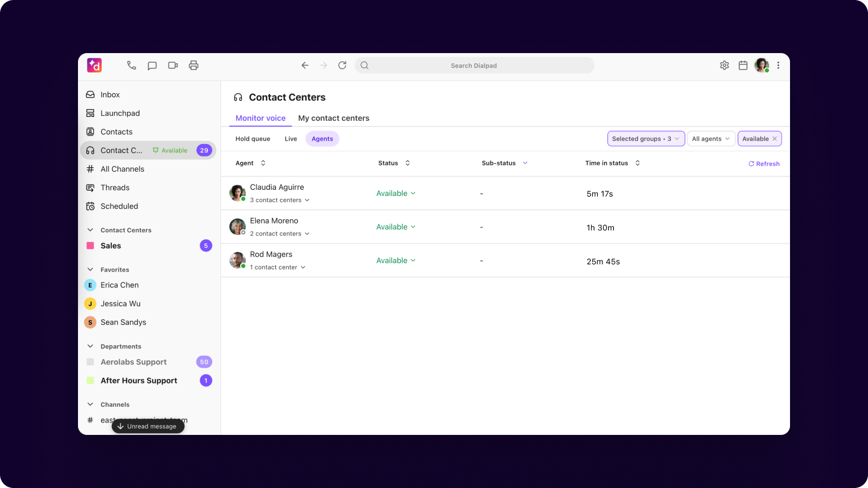Open Aerolabs Support department
868x488 pixels.
tap(147, 362)
